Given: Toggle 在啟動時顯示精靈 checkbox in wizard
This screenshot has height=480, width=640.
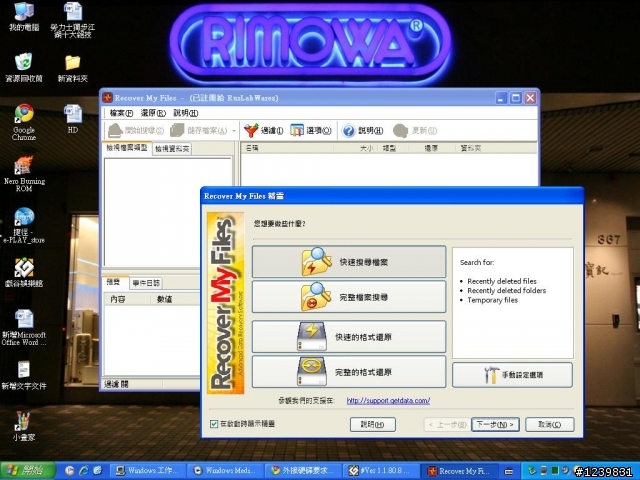Looking at the screenshot, I should point(214,424).
